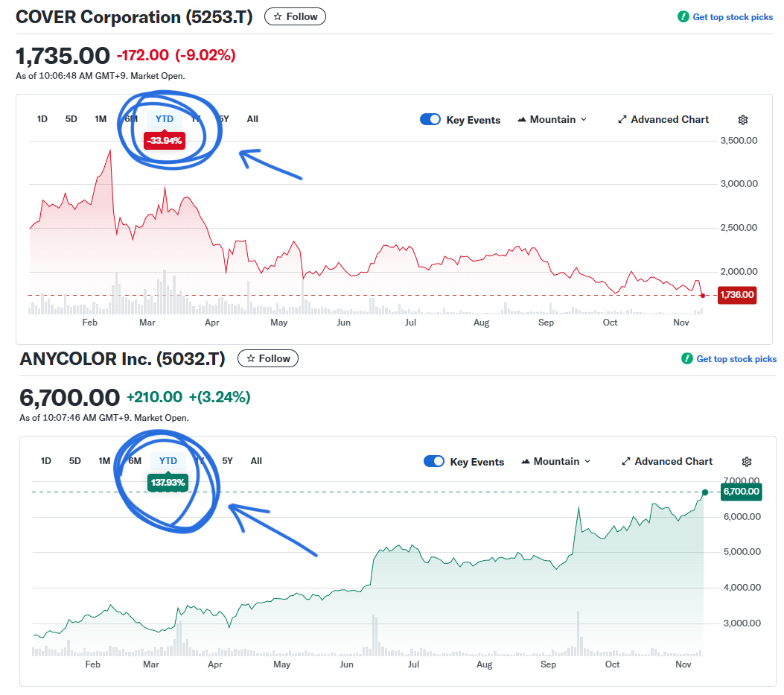The height and width of the screenshot is (695, 784).
Task: Switch ANYCOLOR chart to YTD range
Action: (168, 461)
